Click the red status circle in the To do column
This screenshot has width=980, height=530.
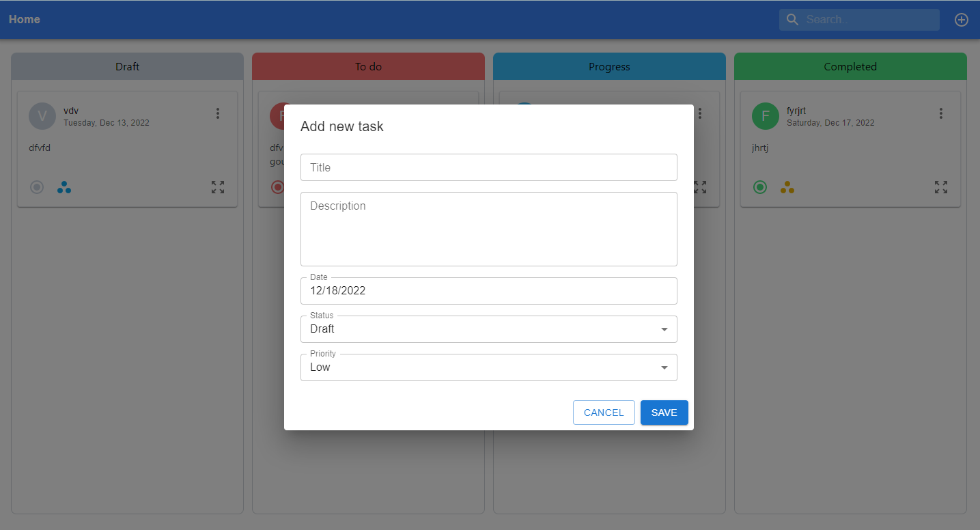point(278,186)
